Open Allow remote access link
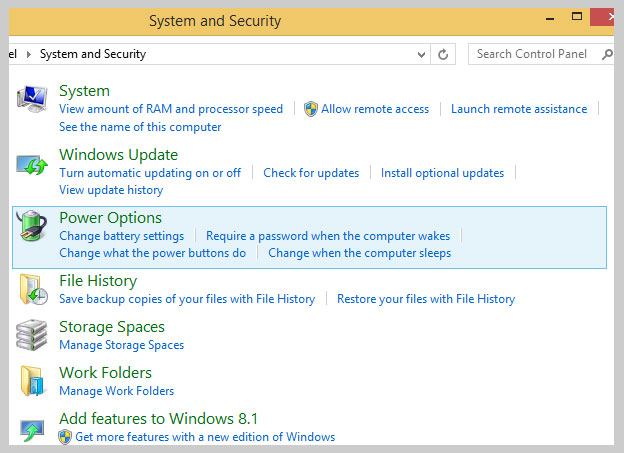Image resolution: width=624 pixels, height=453 pixels. click(375, 109)
